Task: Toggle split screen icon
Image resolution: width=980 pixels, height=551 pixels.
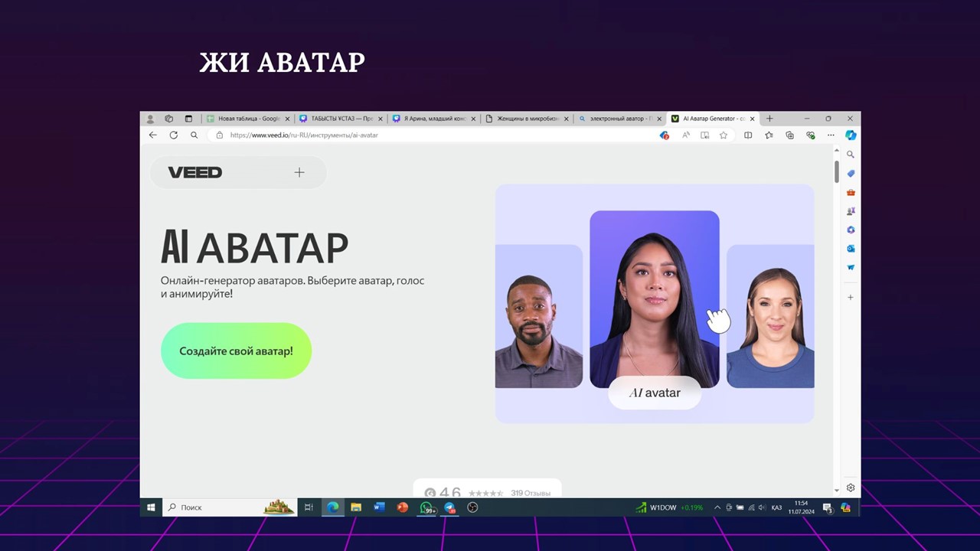Action: 748,135
